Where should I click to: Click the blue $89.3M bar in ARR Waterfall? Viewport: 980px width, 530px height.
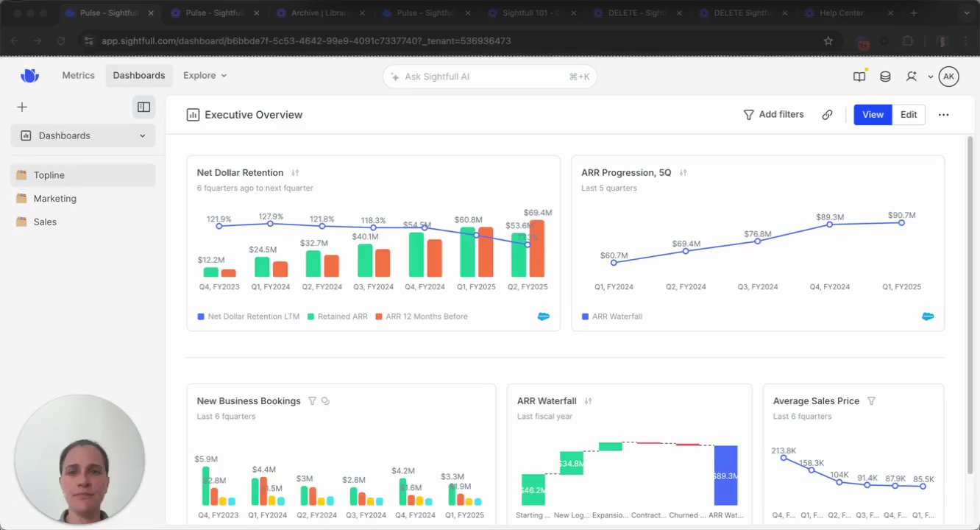coord(725,476)
